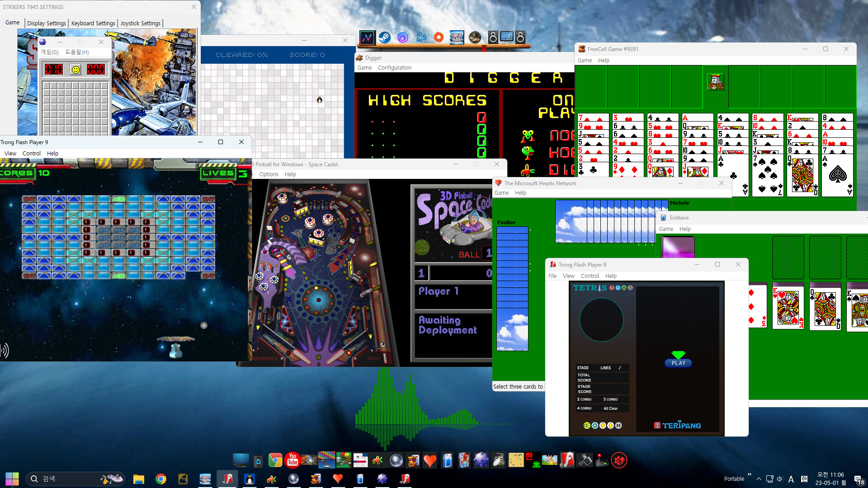The height and width of the screenshot is (488, 868).
Task: Click the king icon in FreeCell's top row
Action: point(715,82)
